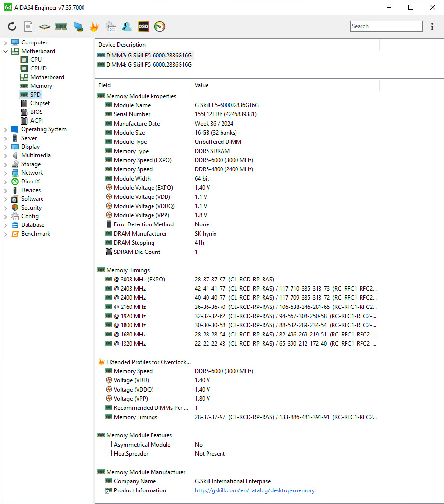Select the @ 3003 MHz (EXPO) timing row

tap(238, 280)
